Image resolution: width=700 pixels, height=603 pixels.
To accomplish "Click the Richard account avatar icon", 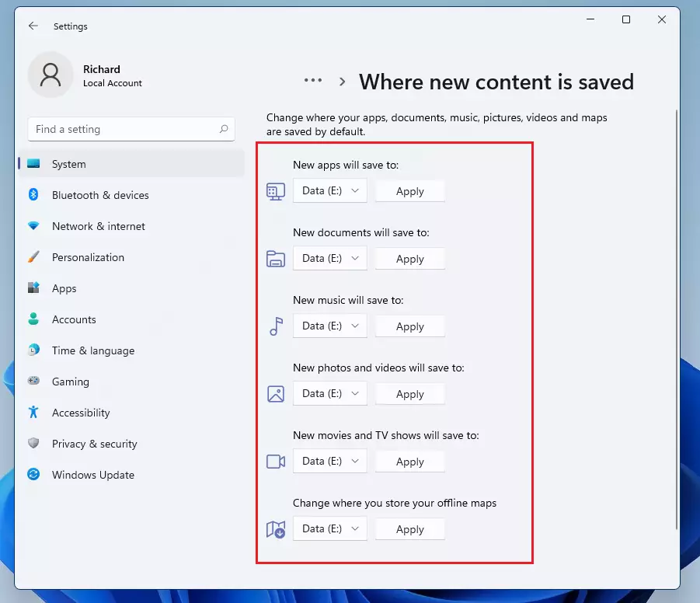I will [x=50, y=75].
